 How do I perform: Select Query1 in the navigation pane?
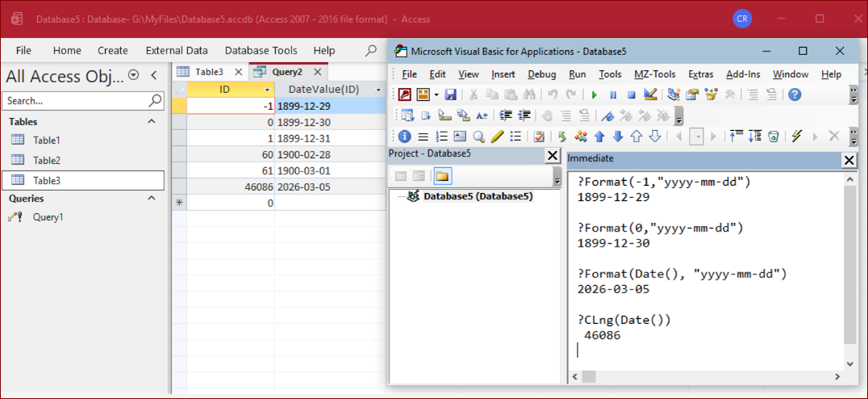pos(48,217)
